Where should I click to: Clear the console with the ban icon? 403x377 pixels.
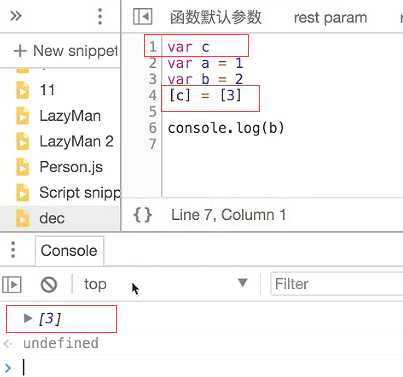click(49, 285)
